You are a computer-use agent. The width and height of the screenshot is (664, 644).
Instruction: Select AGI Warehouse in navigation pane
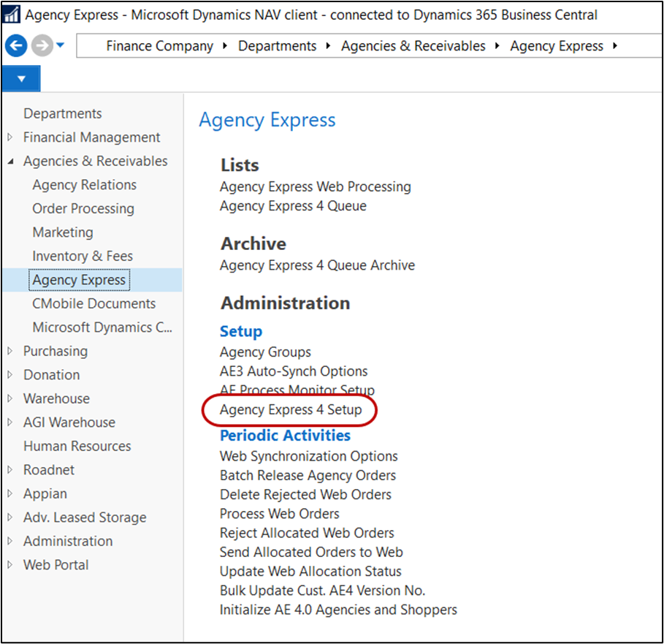coord(69,422)
